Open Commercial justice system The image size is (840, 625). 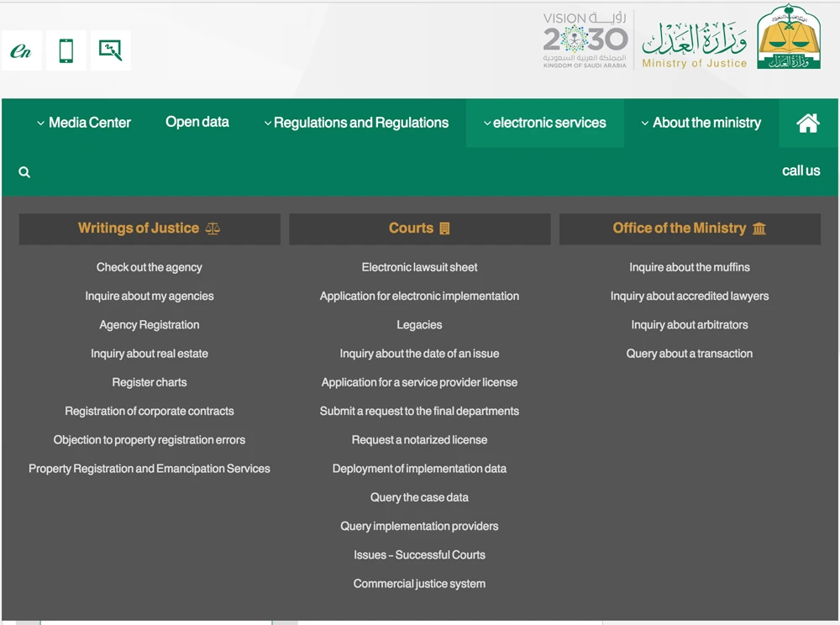(x=419, y=584)
